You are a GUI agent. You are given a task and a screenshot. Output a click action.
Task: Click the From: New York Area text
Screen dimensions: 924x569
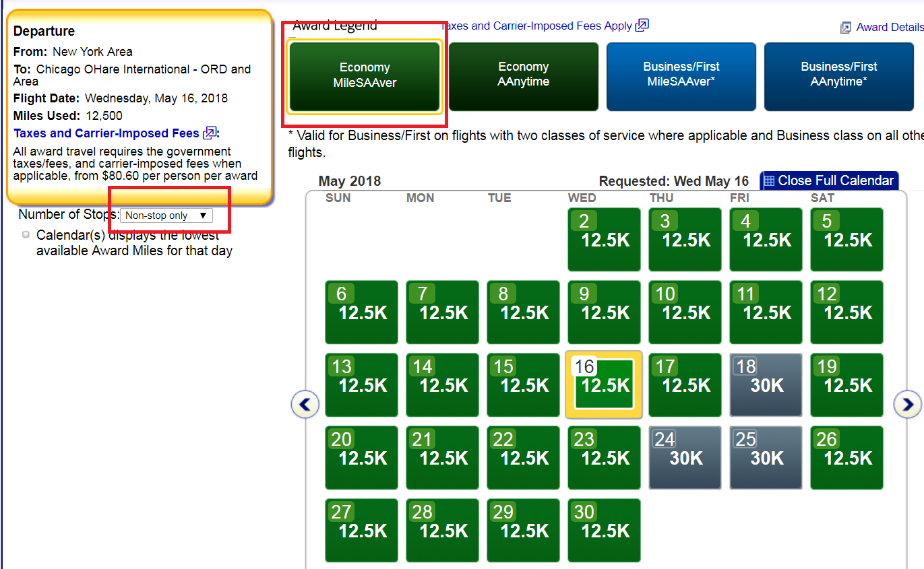(73, 52)
